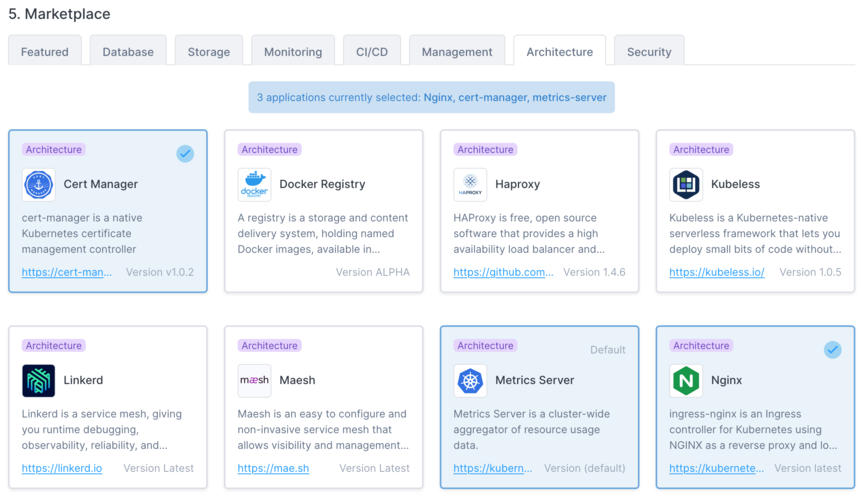
Task: Select the Docker Registry card title
Action: (322, 184)
